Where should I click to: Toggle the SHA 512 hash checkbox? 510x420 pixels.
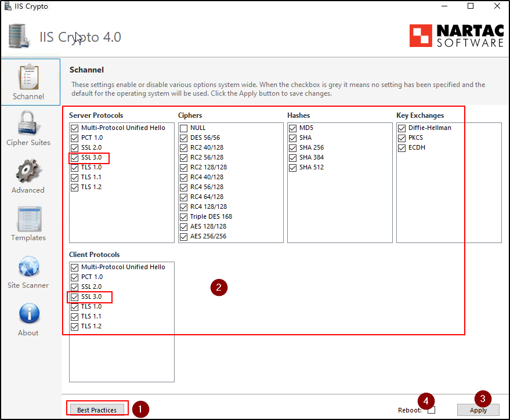293,168
